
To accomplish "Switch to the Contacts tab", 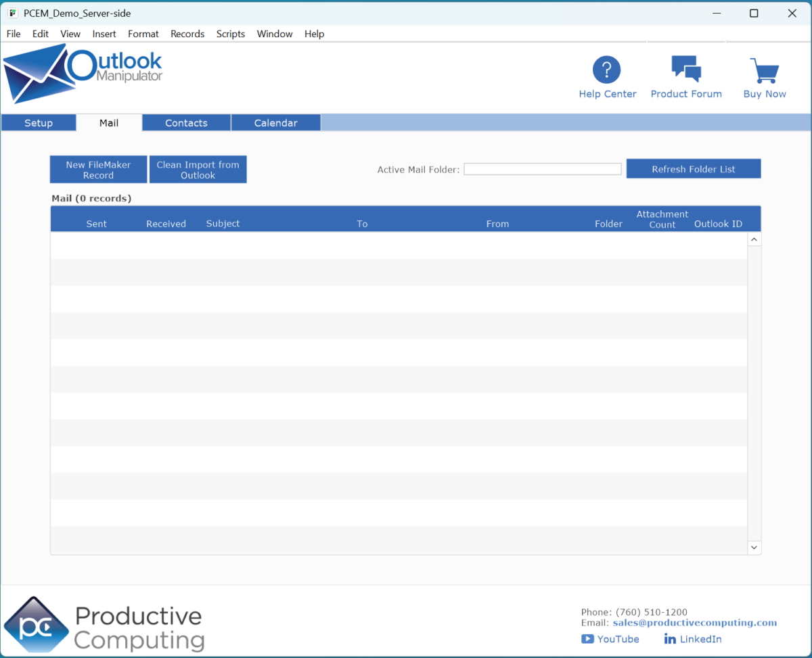I will pos(186,123).
